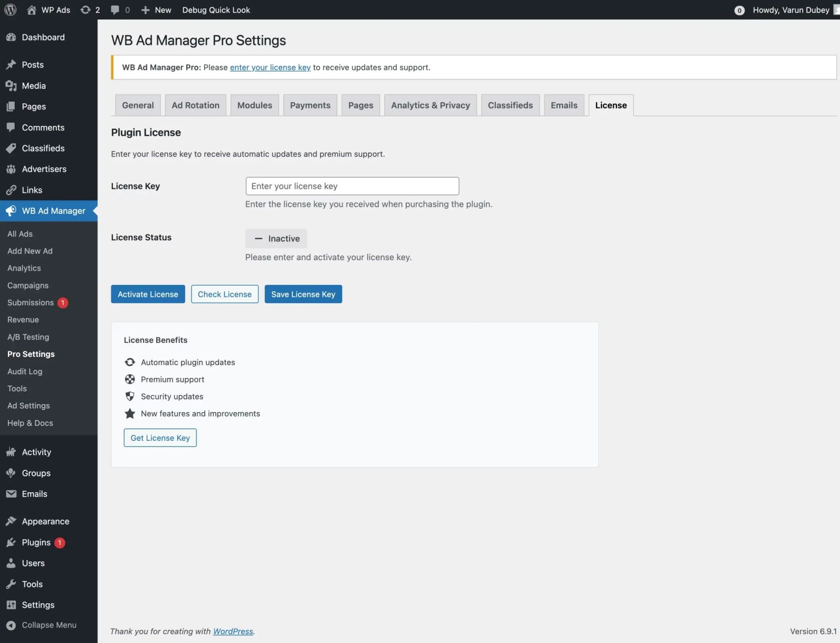The width and height of the screenshot is (840, 643).
Task: Open Add New Ad submenu item
Action: 30,251
